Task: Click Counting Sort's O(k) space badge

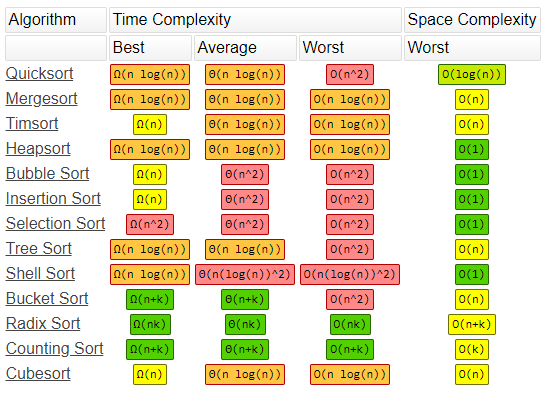Action: (472, 349)
